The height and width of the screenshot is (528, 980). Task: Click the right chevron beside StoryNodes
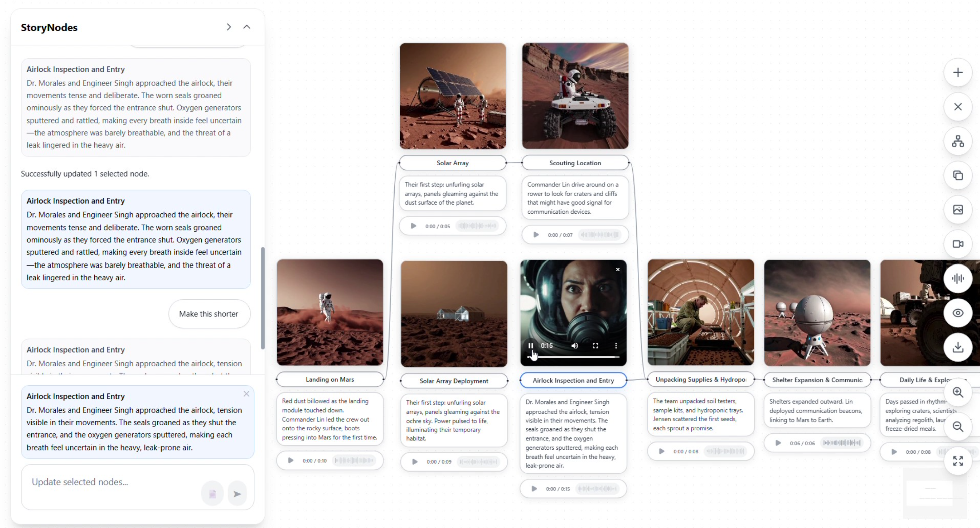click(229, 27)
